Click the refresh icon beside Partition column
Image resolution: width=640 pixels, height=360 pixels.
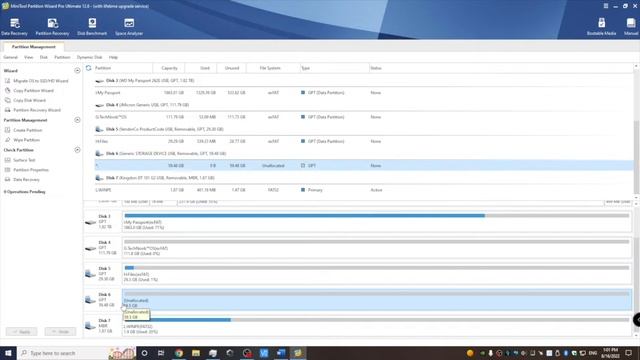pyautogui.click(x=89, y=68)
